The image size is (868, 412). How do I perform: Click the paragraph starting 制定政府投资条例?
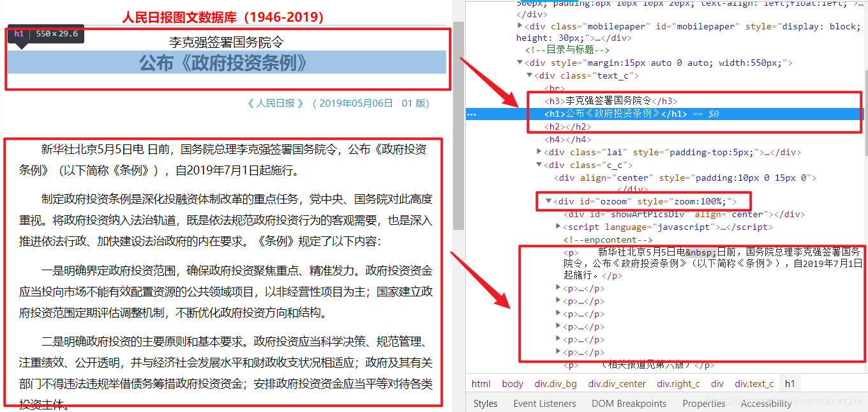(226, 220)
